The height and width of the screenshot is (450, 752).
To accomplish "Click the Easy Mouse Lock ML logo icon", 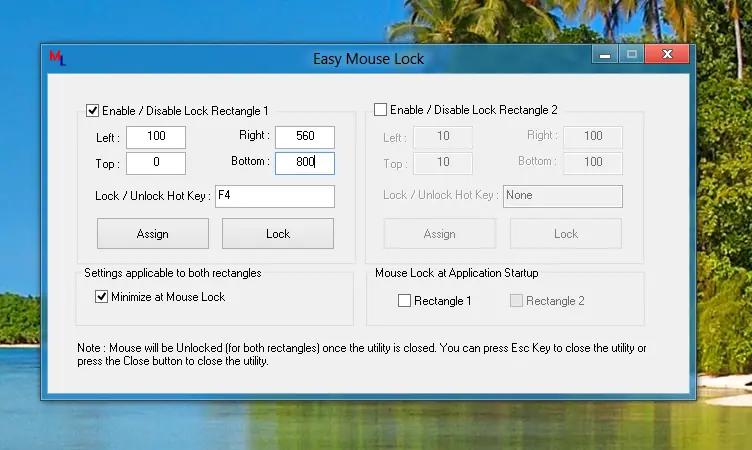I will point(57,58).
